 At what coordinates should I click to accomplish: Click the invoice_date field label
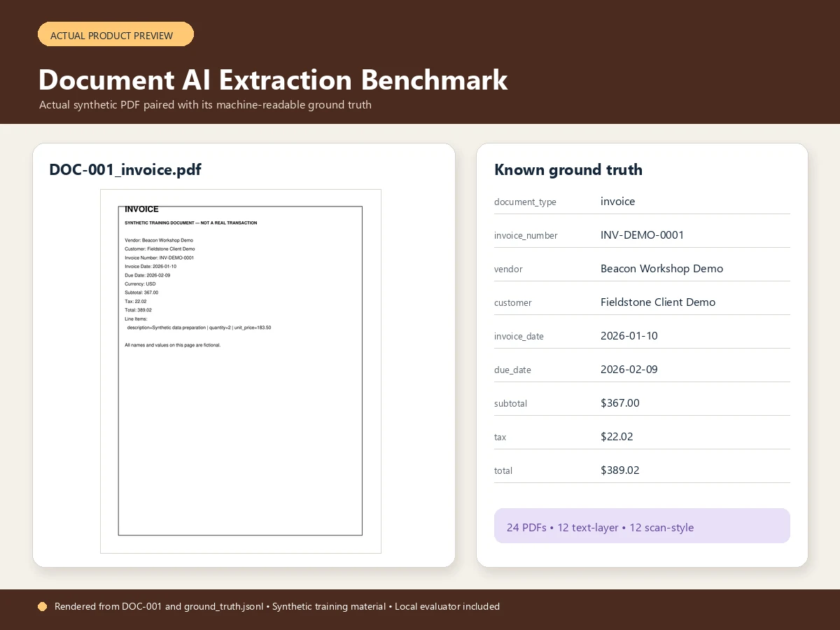click(x=519, y=337)
